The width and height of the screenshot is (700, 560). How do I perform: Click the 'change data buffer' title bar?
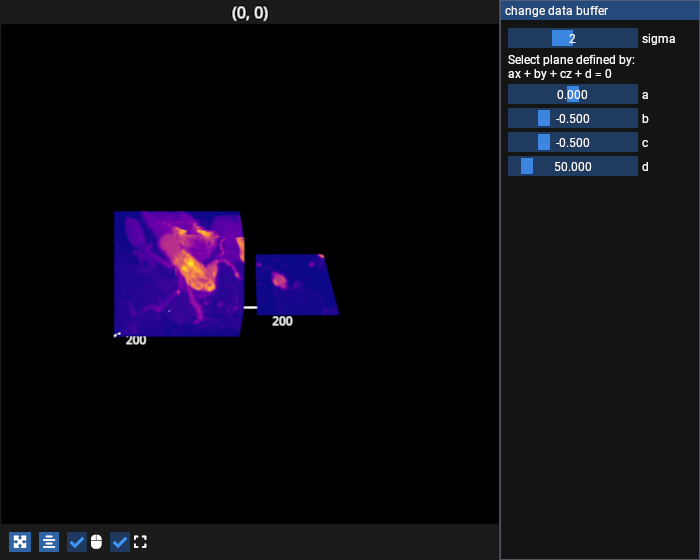tap(599, 11)
